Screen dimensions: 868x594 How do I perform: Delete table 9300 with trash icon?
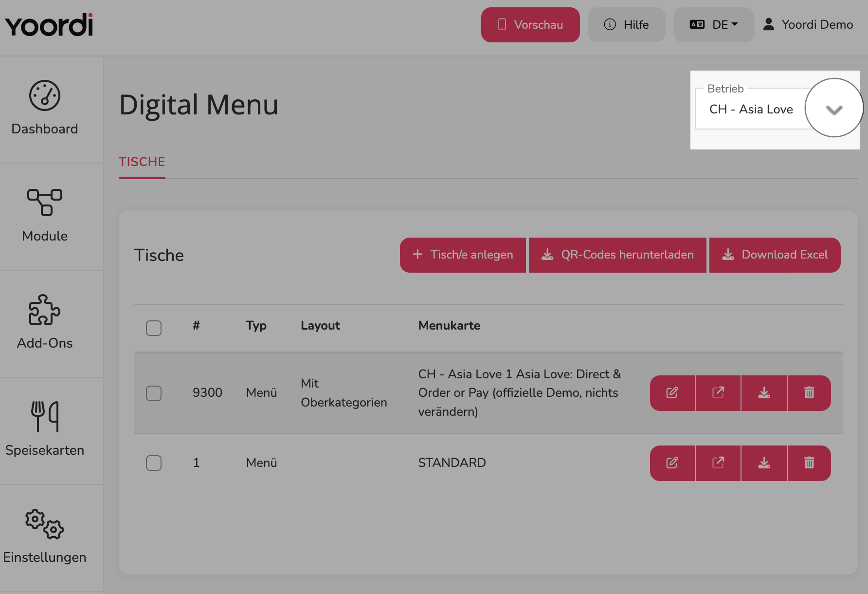pos(809,393)
